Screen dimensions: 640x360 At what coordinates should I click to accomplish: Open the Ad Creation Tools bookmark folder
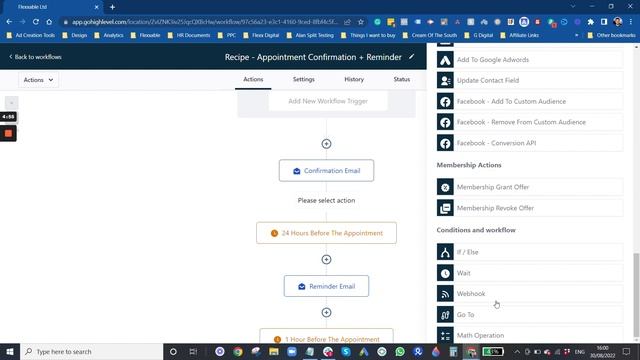coord(31,35)
